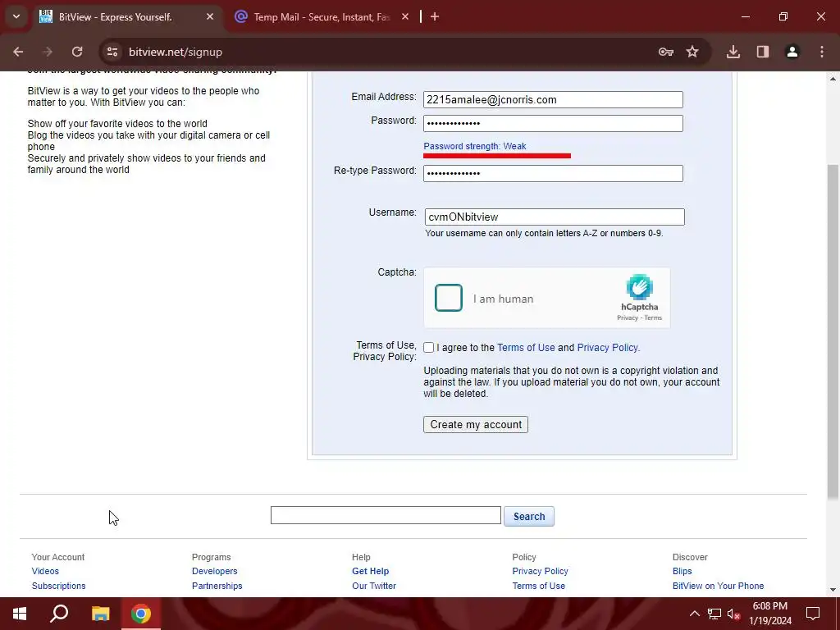Show hidden system tray icons
Image resolution: width=840 pixels, height=630 pixels.
pos(694,614)
